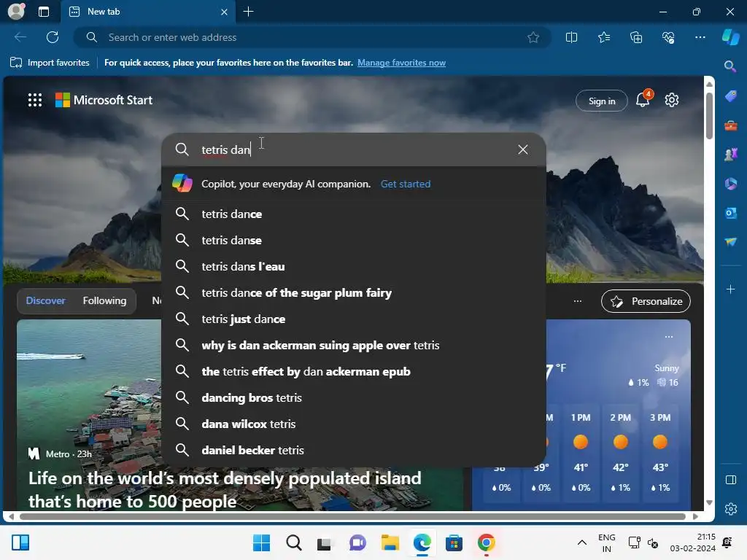Select suggestion daniel becker tetris

(x=354, y=449)
